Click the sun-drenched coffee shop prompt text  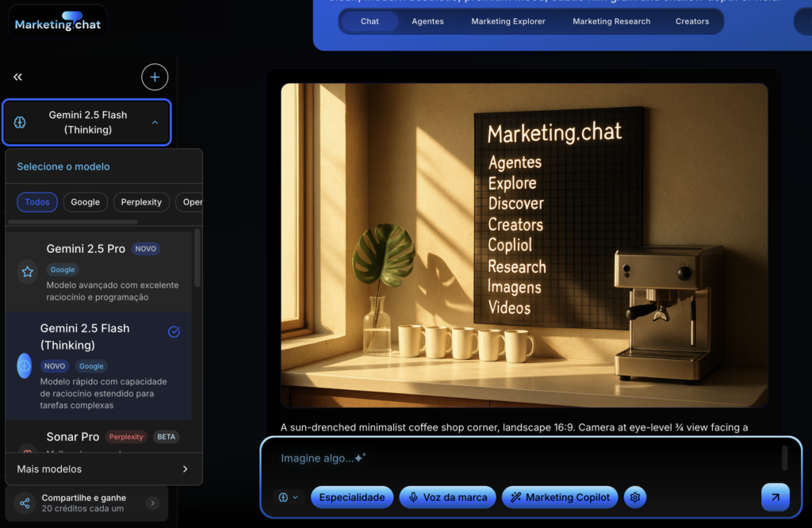coord(514,427)
